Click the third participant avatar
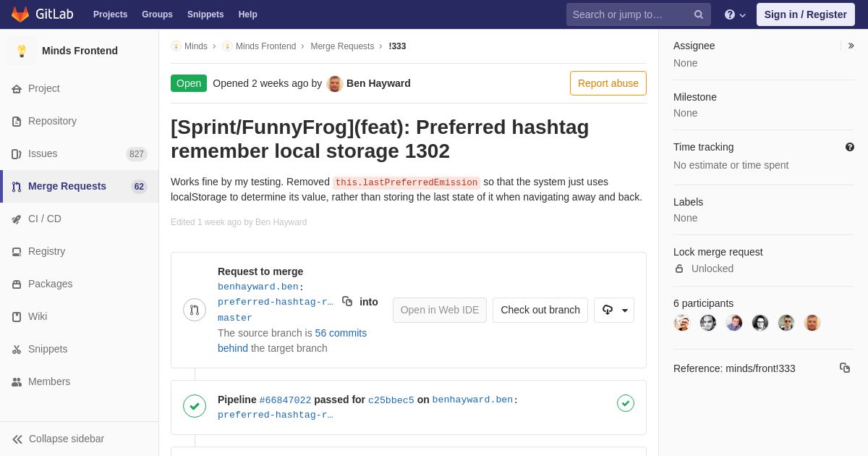 coord(734,323)
